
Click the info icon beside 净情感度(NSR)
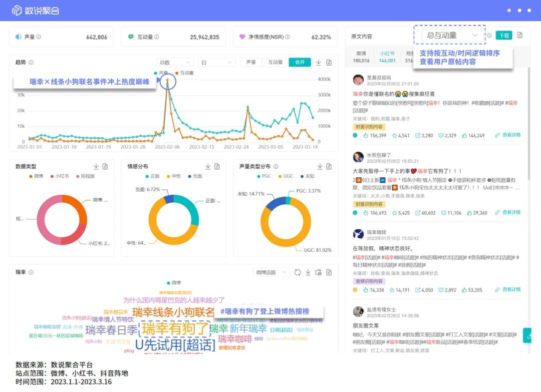pyautogui.click(x=288, y=37)
